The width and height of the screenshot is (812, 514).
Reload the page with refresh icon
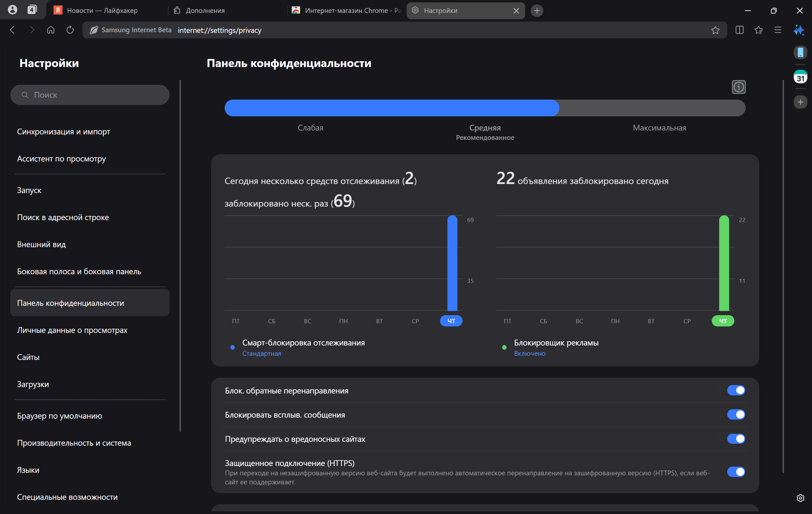pyautogui.click(x=70, y=30)
